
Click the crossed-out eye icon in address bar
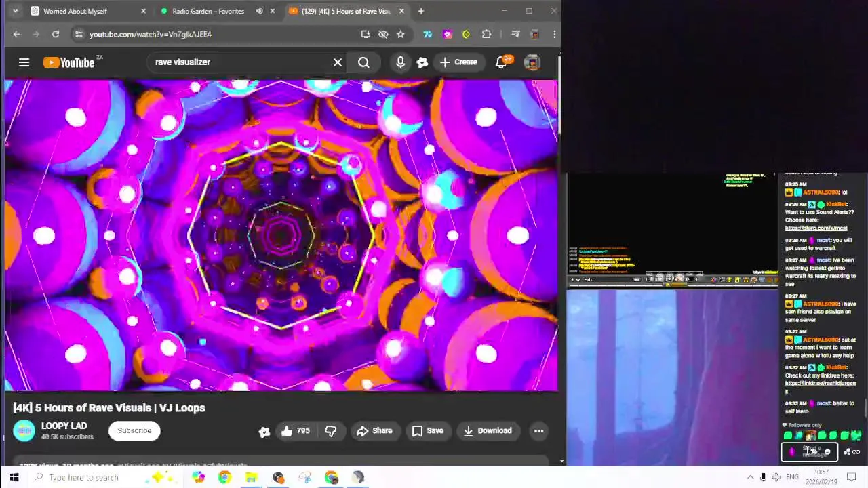pyautogui.click(x=383, y=34)
